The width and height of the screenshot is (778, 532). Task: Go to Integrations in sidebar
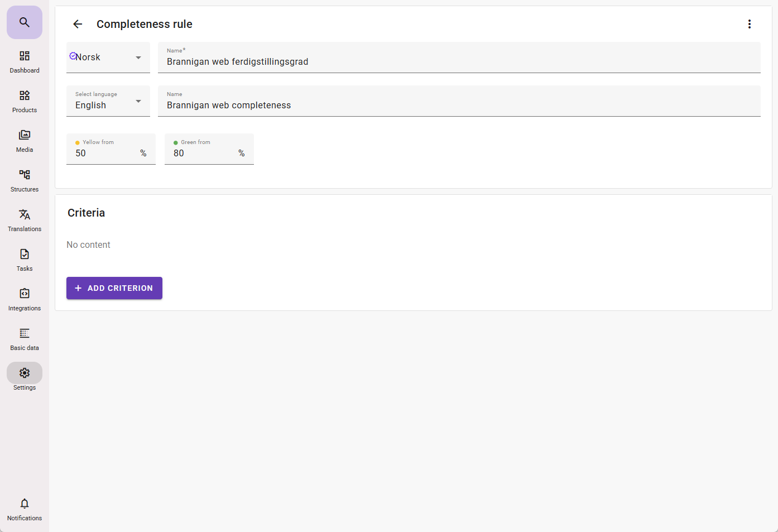(x=25, y=299)
